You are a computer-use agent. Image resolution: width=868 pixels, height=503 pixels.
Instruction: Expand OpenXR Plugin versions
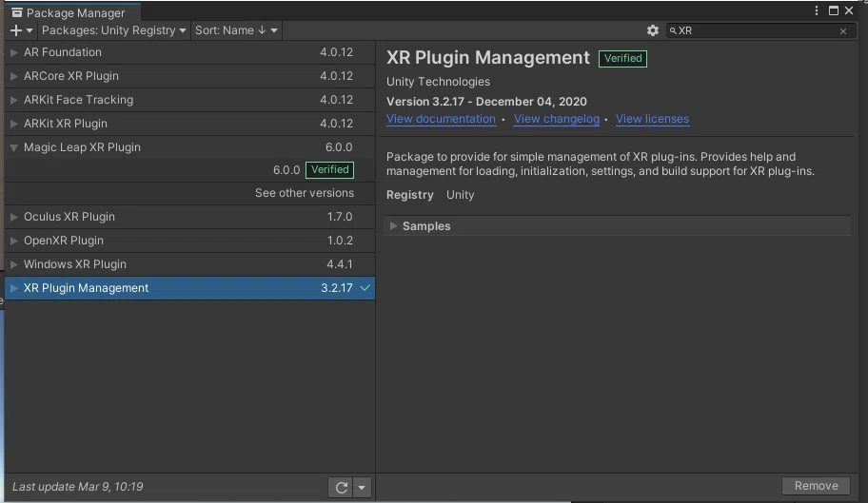click(x=14, y=241)
